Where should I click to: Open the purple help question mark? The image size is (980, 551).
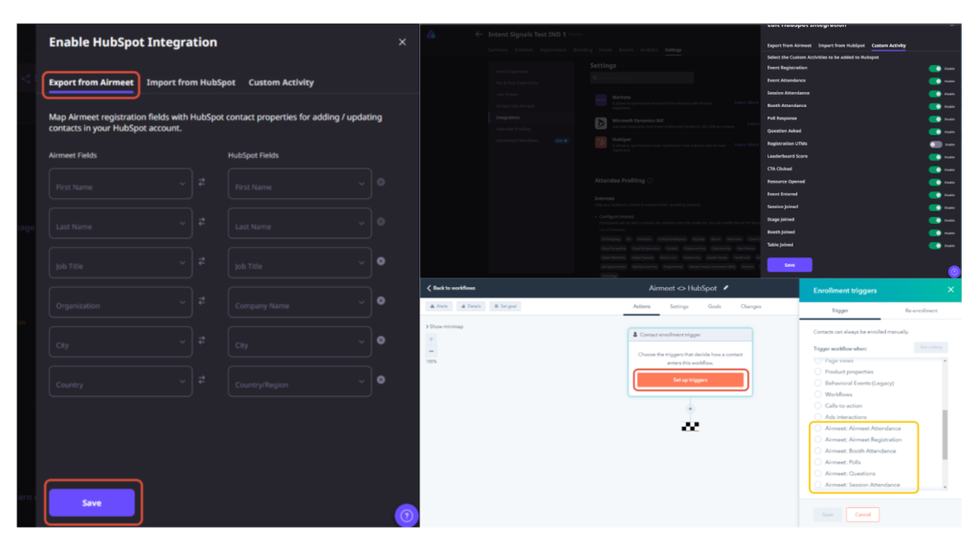point(406,515)
